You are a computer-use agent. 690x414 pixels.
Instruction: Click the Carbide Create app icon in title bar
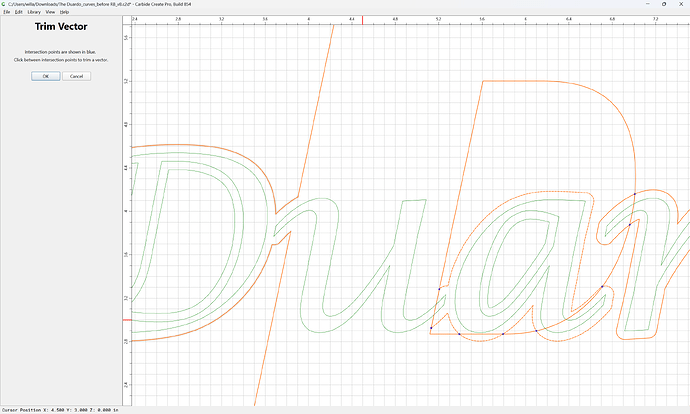pos(4,4)
